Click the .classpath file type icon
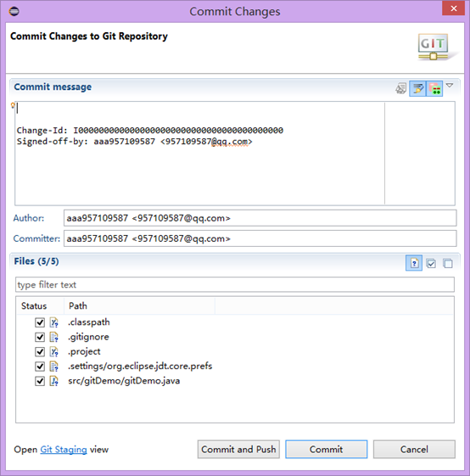 [x=54, y=322]
